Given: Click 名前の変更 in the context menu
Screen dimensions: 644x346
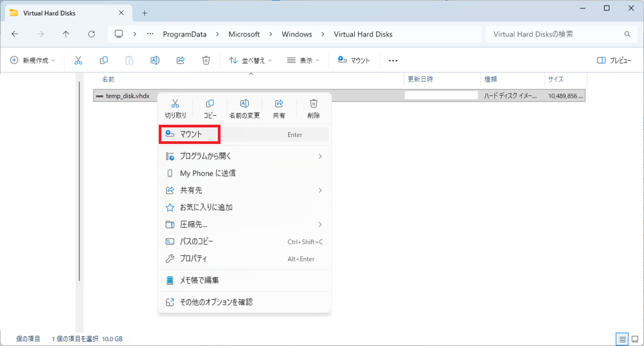Looking at the screenshot, I should coord(244,109).
